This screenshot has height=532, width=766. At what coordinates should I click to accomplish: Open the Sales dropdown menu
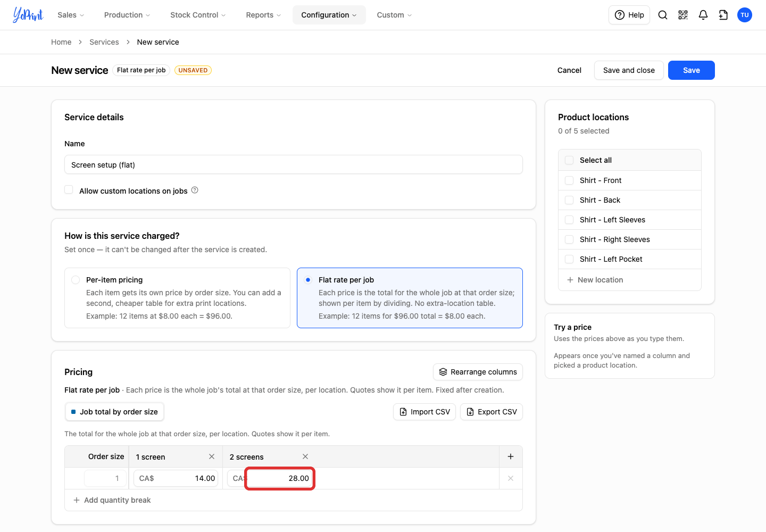click(71, 15)
